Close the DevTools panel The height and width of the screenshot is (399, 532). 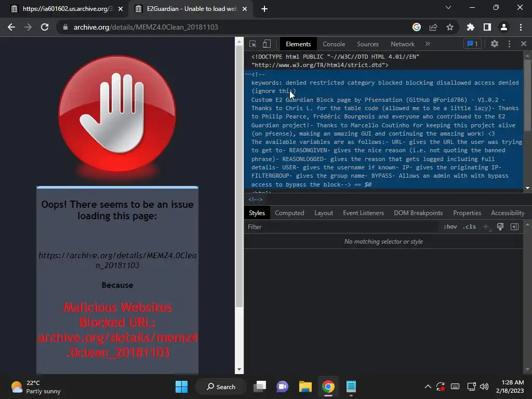coord(524,44)
